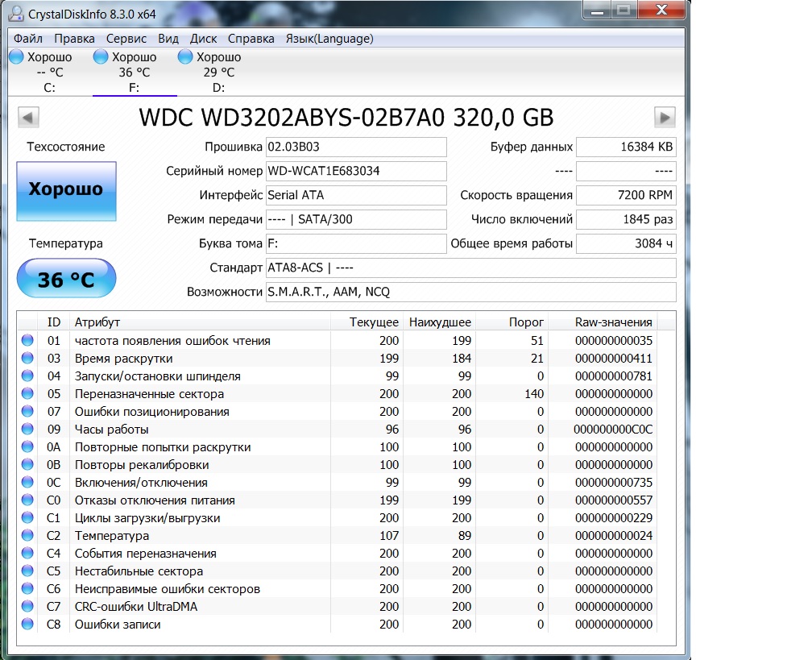The image size is (812, 660).
Task: Click the buffer size field 16384 KB
Action: coord(626,147)
